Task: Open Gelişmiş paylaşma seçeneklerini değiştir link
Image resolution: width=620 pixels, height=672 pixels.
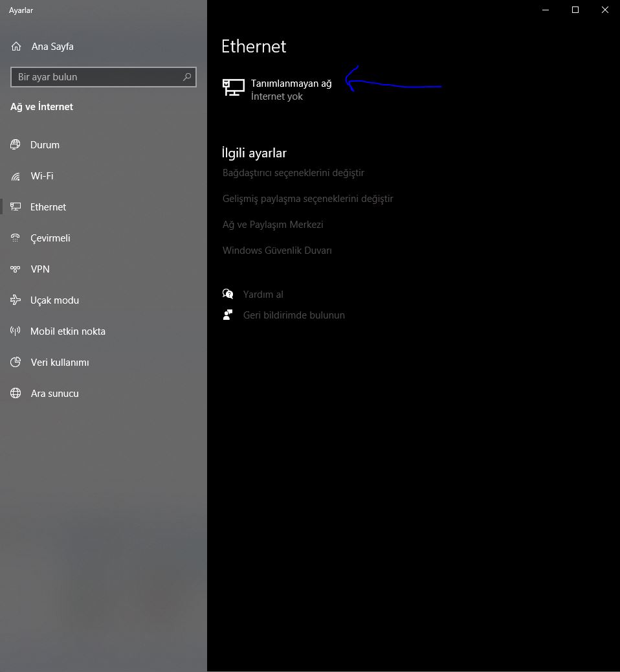Action: (307, 199)
